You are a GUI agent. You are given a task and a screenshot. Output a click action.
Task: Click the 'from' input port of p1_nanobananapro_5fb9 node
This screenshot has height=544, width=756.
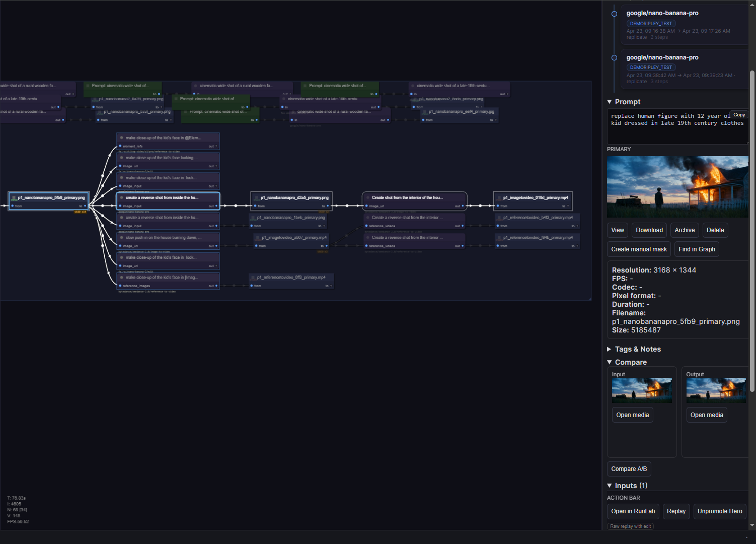pyautogui.click(x=13, y=206)
